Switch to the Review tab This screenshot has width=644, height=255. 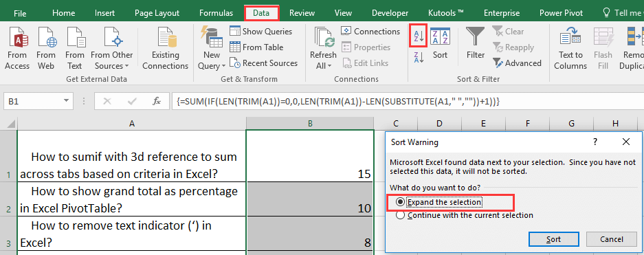tap(302, 13)
